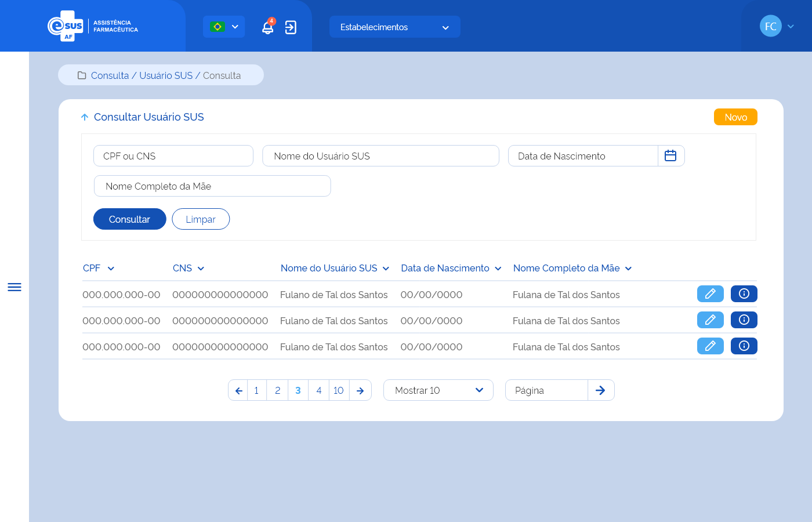This screenshot has height=522, width=812.
Task: Click the 00/00/0000 date in second row
Action: pyautogui.click(x=432, y=321)
